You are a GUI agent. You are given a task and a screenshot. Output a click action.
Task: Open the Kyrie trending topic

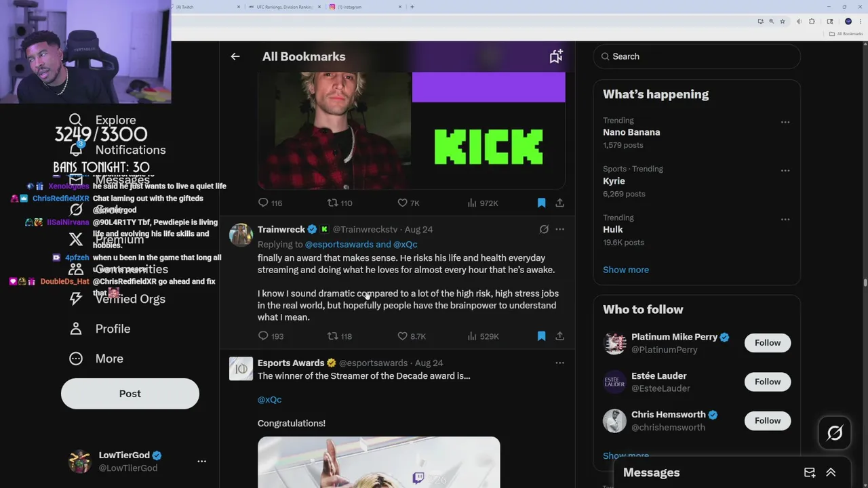pos(614,181)
